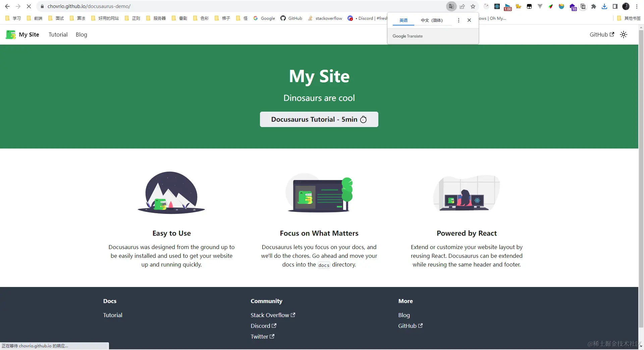
Task: Open the footer Blog link
Action: point(404,315)
